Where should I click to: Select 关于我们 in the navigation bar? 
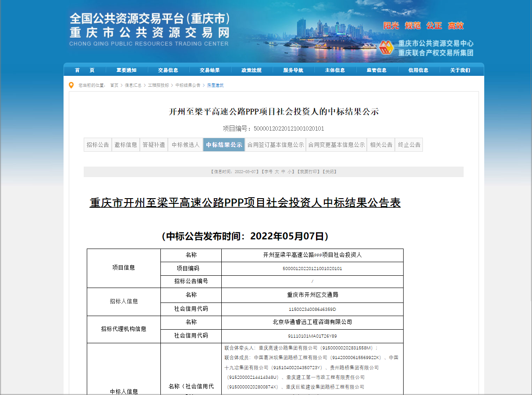(460, 70)
